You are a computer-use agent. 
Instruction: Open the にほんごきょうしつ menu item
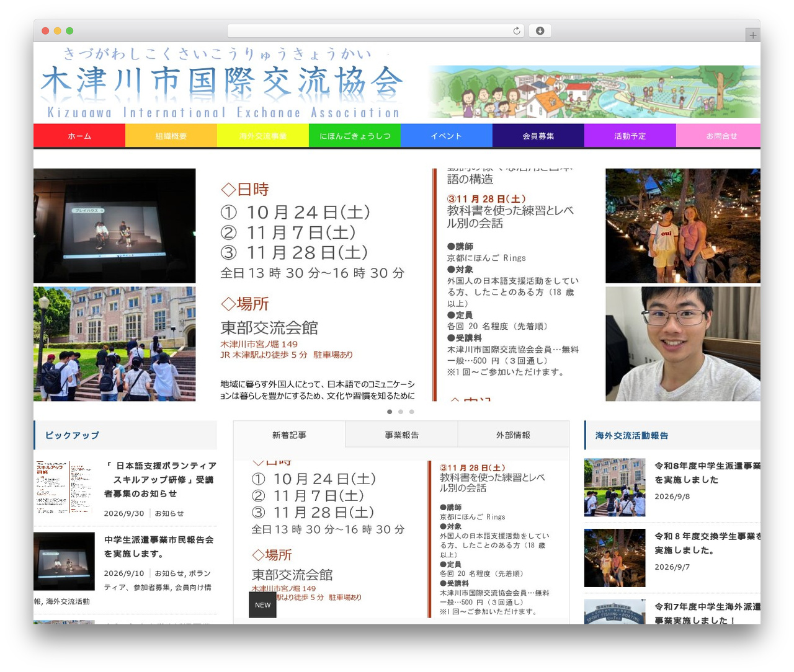(355, 136)
